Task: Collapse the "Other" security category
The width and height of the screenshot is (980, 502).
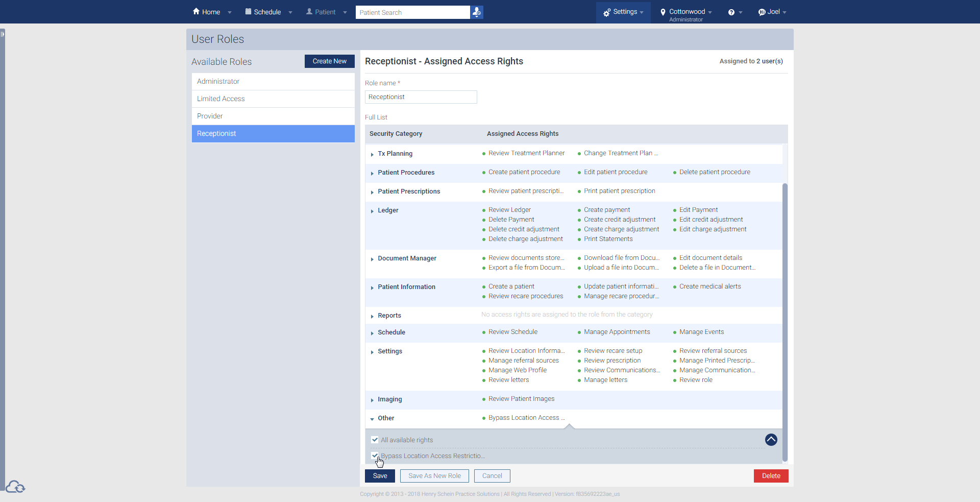Action: coord(372,419)
